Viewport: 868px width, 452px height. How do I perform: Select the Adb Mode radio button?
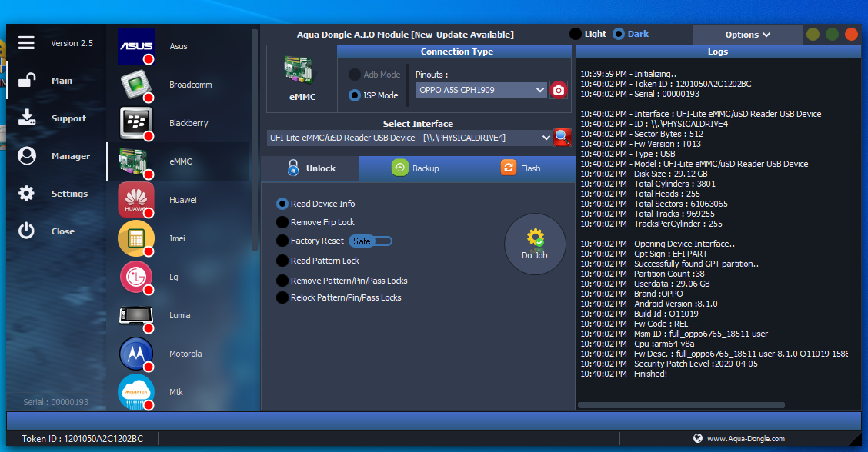click(x=354, y=74)
